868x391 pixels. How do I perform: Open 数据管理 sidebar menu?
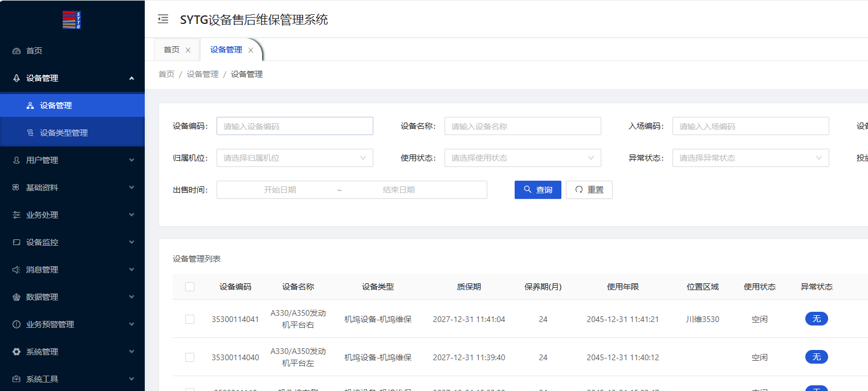tap(42, 297)
